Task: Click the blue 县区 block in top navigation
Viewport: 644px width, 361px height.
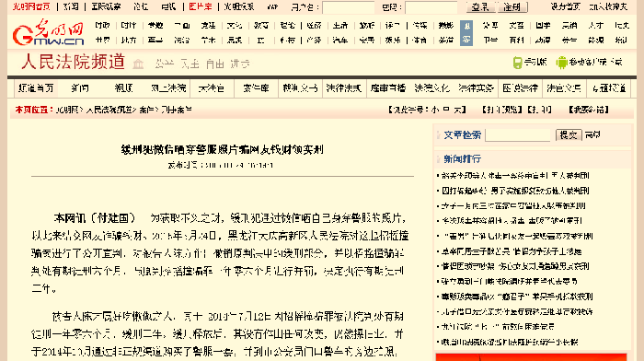Action: pos(466,33)
